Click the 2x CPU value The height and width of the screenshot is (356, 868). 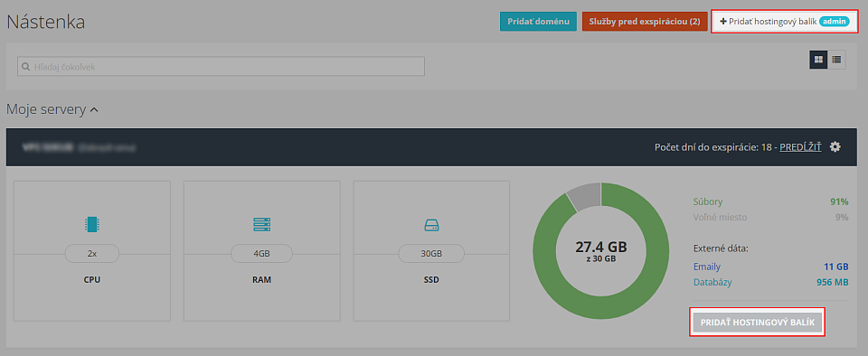click(x=92, y=254)
